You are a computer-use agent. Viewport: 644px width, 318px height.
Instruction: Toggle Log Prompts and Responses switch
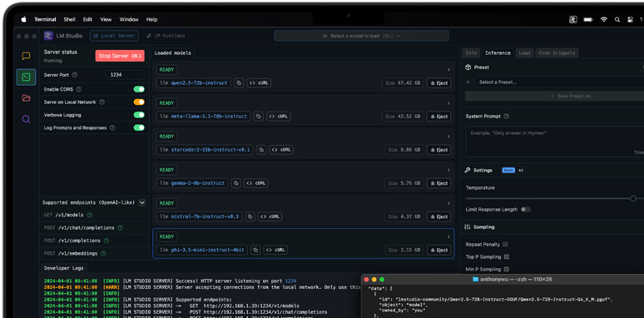tap(139, 127)
